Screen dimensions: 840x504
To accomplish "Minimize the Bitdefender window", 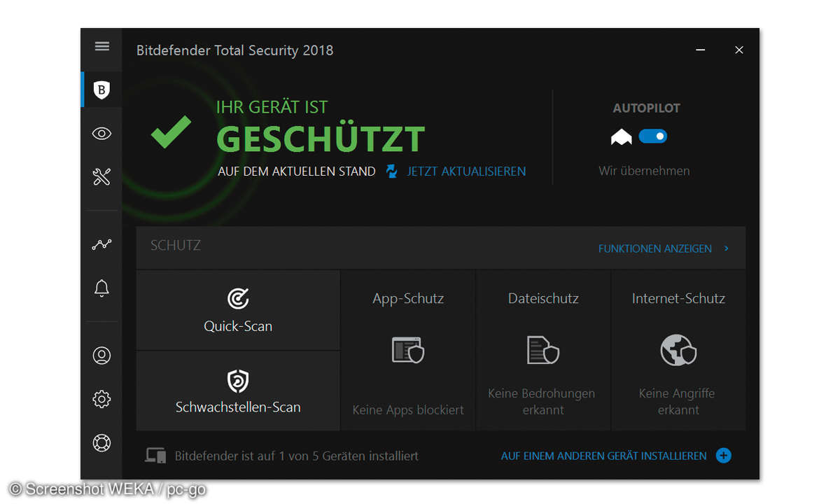I will click(701, 50).
